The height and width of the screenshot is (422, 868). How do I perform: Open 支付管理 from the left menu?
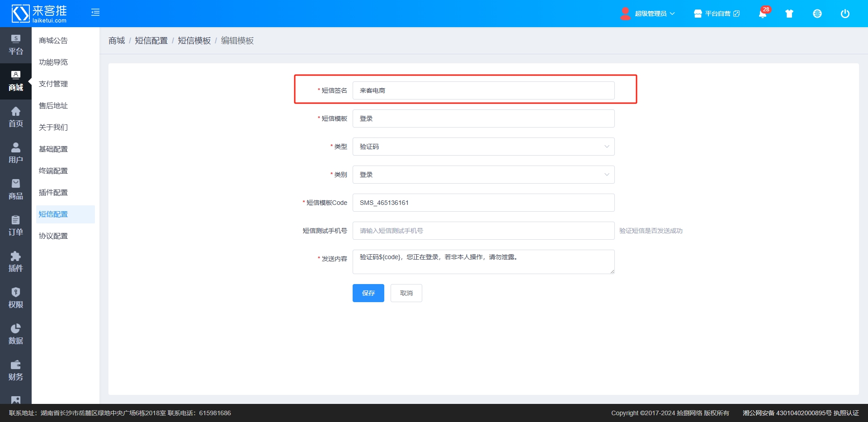53,84
